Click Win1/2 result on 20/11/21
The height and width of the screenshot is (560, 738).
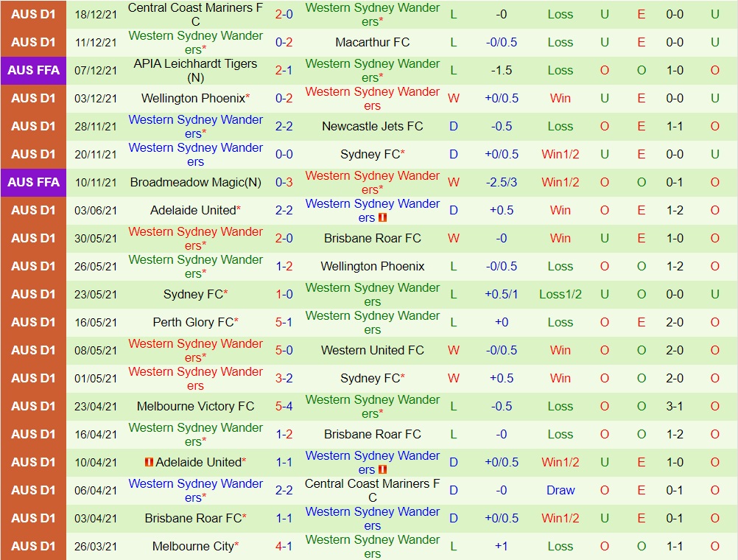560,155
